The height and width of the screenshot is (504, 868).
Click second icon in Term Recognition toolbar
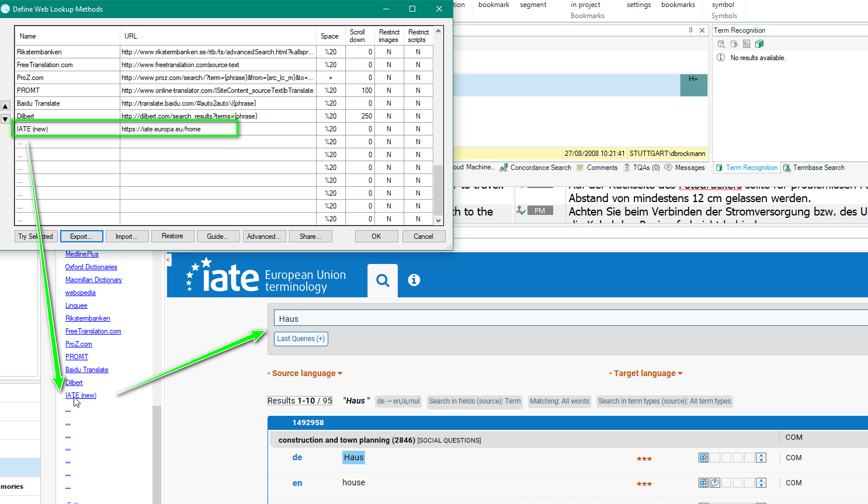point(734,44)
